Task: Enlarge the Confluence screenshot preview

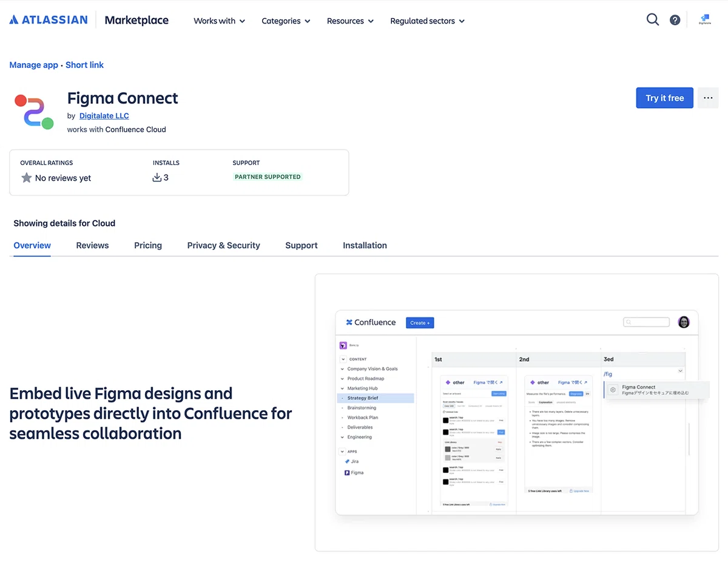Action: pyautogui.click(x=517, y=413)
